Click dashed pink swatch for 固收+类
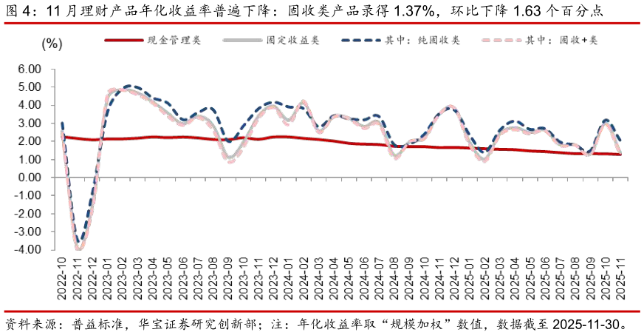The height and width of the screenshot is (335, 644). point(502,40)
